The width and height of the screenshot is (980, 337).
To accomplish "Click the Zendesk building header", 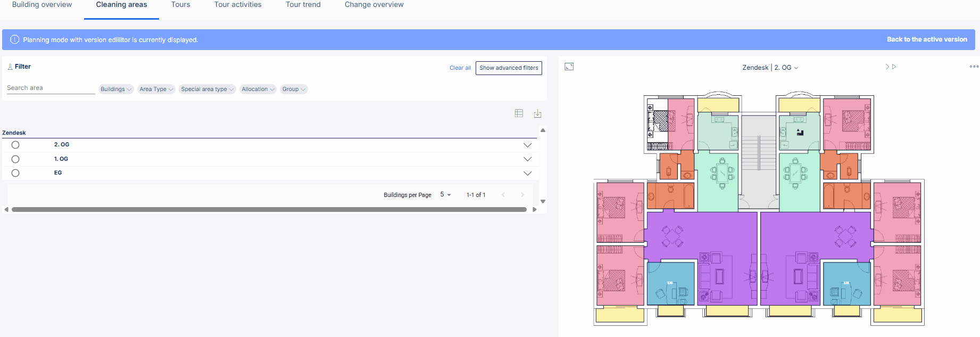I will click(14, 133).
